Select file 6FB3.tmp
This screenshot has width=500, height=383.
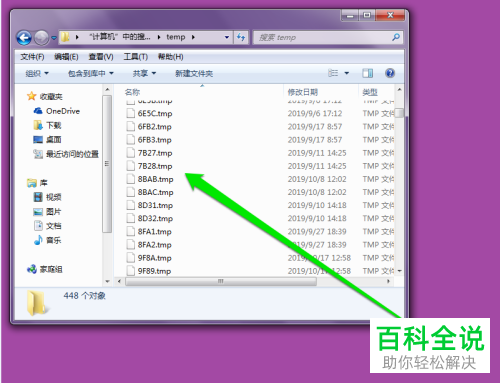pyautogui.click(x=155, y=140)
